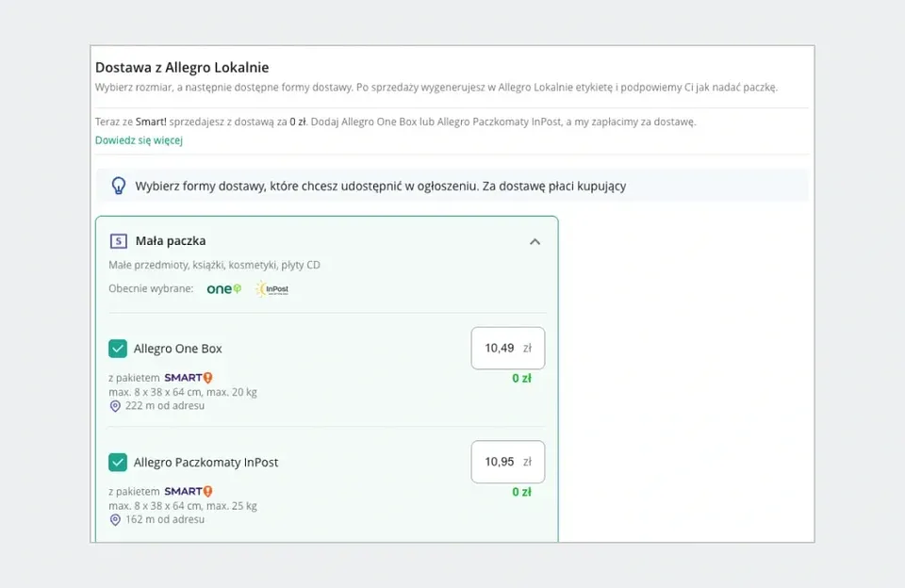905x588 pixels.
Task: Click the location pin beside 222 m
Action: pyautogui.click(x=115, y=406)
